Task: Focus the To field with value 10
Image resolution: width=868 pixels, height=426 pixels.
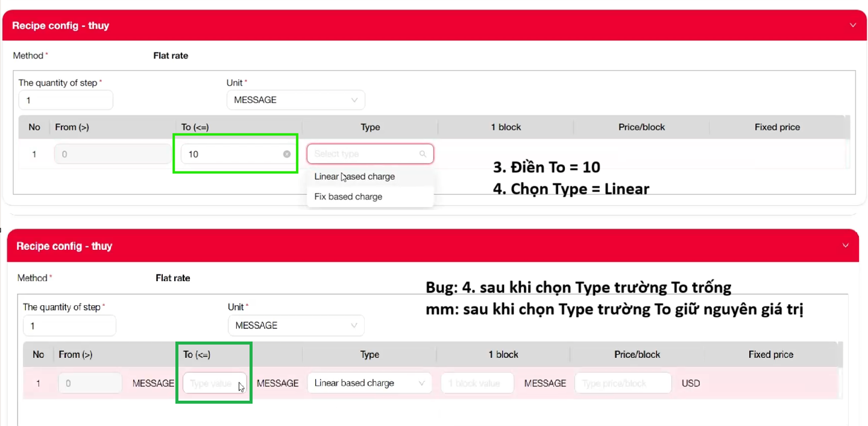Action: coord(232,154)
